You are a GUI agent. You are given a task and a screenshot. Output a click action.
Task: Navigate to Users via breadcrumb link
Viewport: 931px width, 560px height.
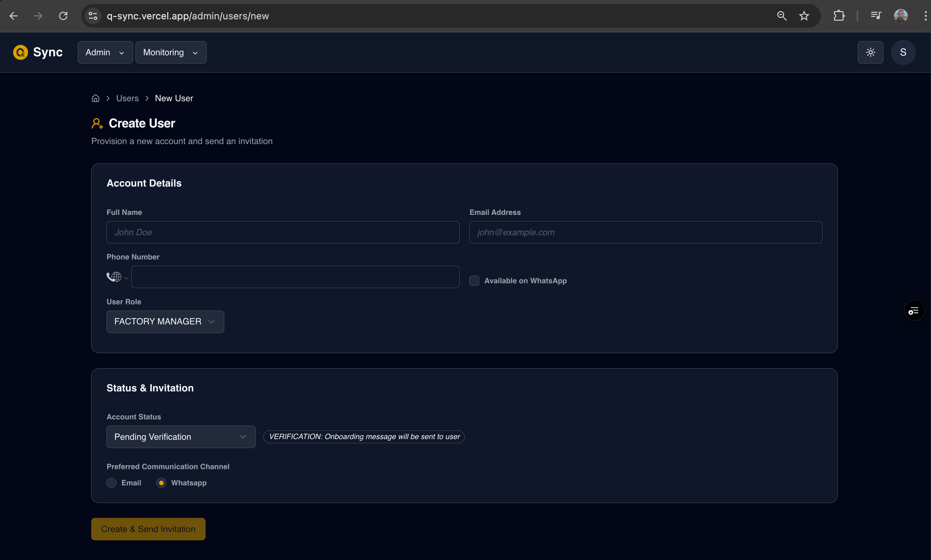click(127, 98)
